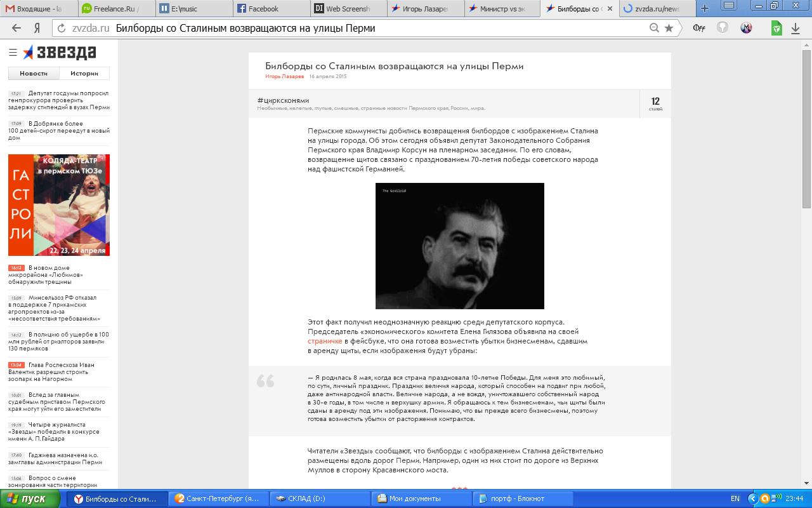The image size is (812, 508).
Task: Click the date '16 апреля 2015'
Action: (x=328, y=77)
